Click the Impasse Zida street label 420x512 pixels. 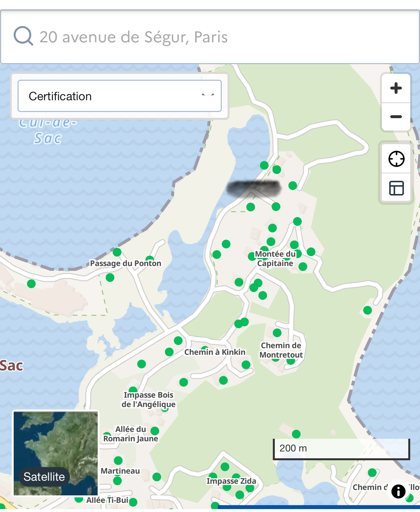231,481
